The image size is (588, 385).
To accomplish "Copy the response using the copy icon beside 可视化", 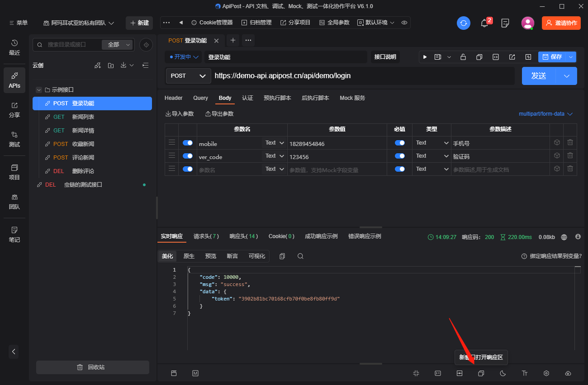I will pyautogui.click(x=282, y=256).
